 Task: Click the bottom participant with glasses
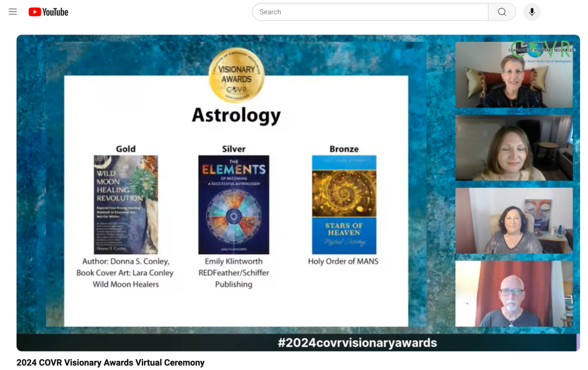point(513,294)
